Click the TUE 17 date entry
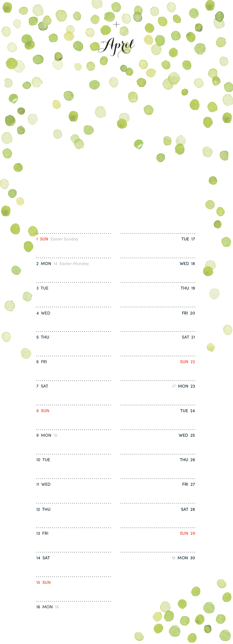This screenshot has height=644, width=233. tap(188, 239)
